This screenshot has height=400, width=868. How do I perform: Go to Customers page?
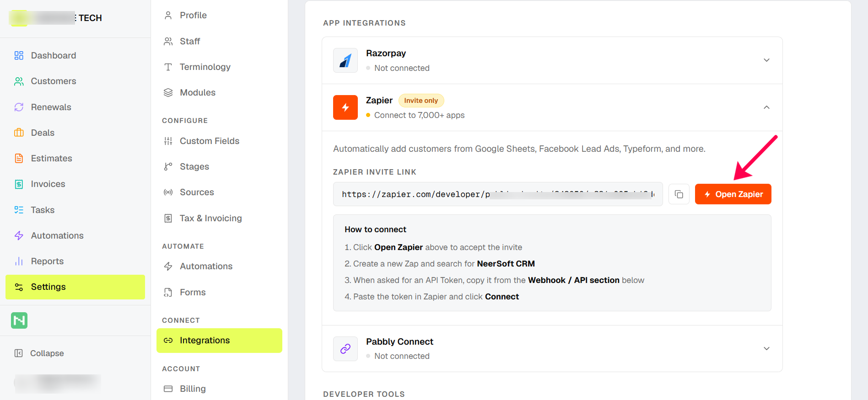(x=75, y=81)
